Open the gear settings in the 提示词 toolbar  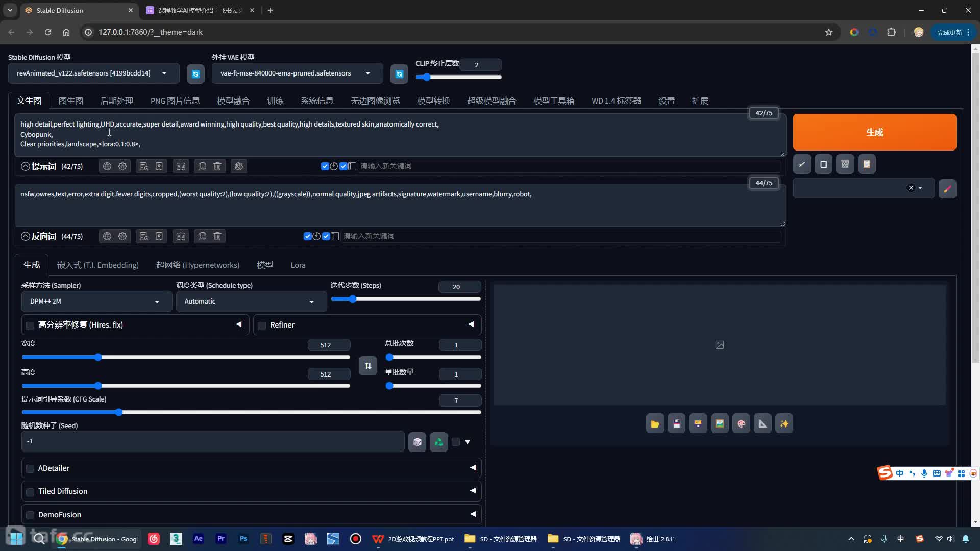(122, 166)
